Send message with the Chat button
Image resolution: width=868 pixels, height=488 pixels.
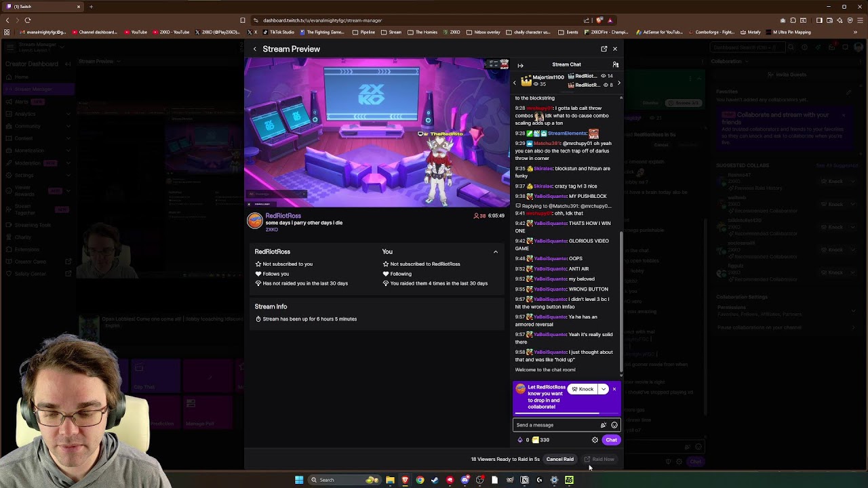coord(611,440)
